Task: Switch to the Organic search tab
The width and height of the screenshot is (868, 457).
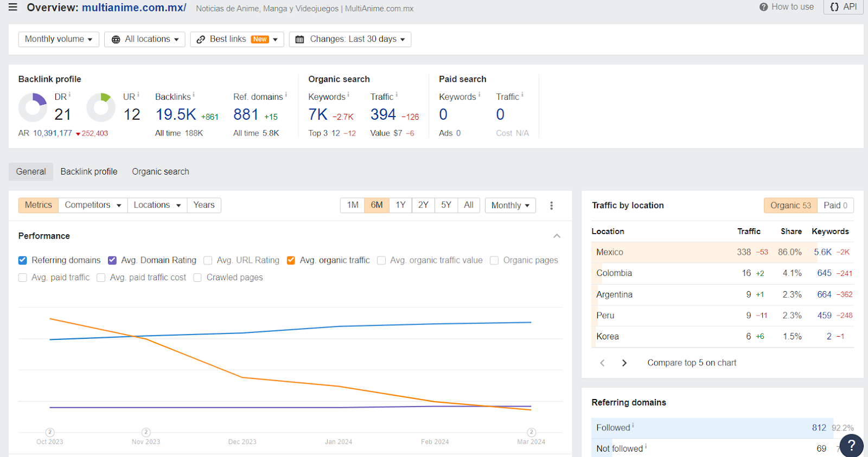Action: pos(161,171)
